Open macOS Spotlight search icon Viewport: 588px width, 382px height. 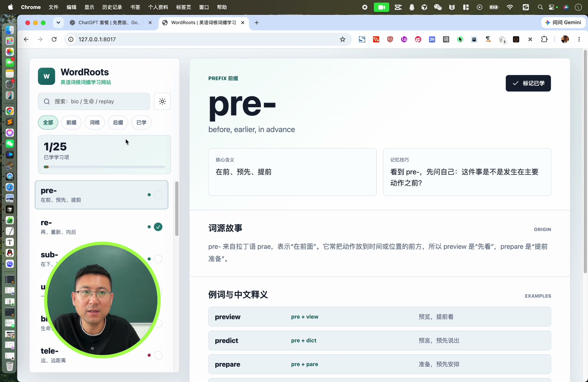click(x=540, y=7)
